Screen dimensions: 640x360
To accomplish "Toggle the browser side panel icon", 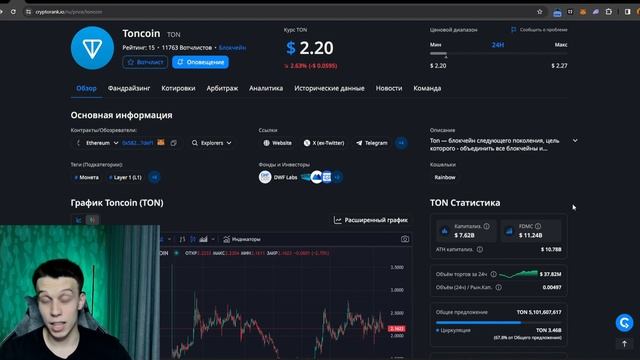I will click(x=627, y=12).
